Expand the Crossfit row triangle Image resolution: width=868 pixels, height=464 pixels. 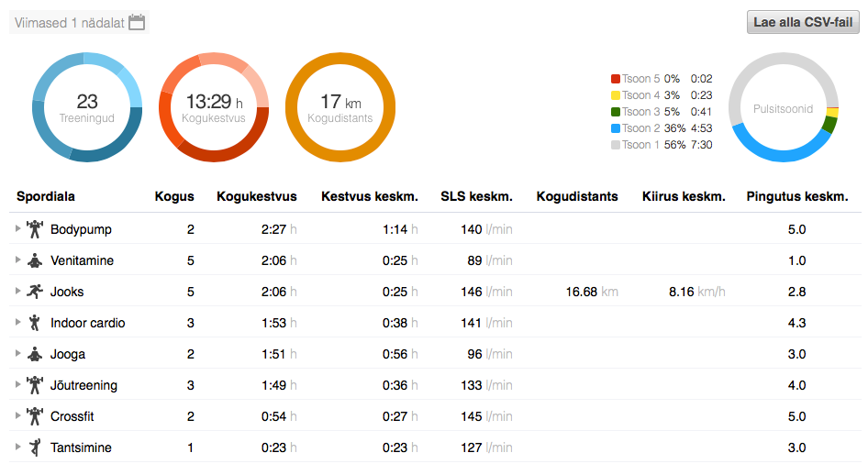(x=17, y=416)
